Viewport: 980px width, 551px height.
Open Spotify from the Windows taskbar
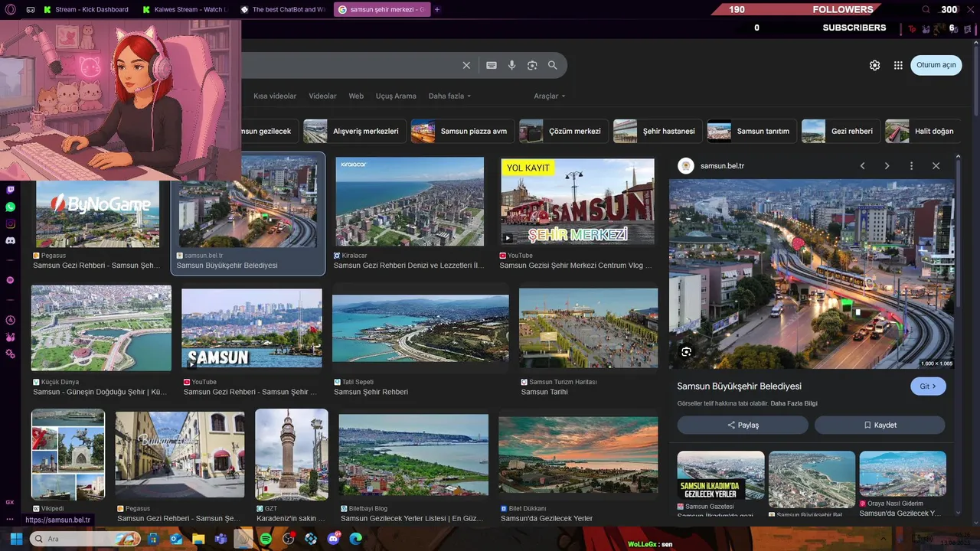tap(266, 539)
